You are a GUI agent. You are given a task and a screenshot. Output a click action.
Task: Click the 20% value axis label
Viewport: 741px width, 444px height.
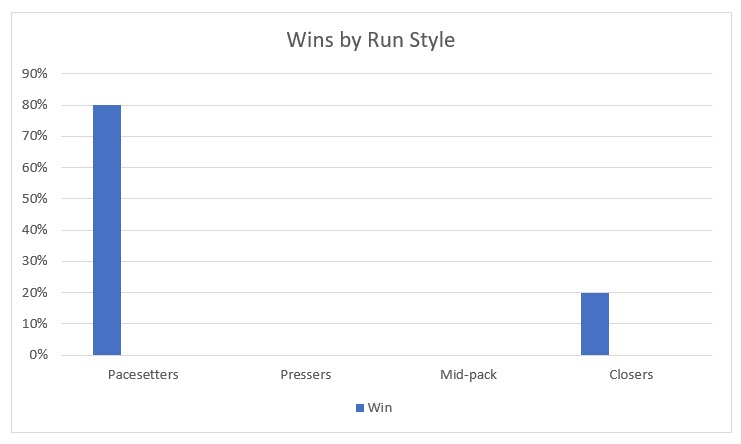36,293
